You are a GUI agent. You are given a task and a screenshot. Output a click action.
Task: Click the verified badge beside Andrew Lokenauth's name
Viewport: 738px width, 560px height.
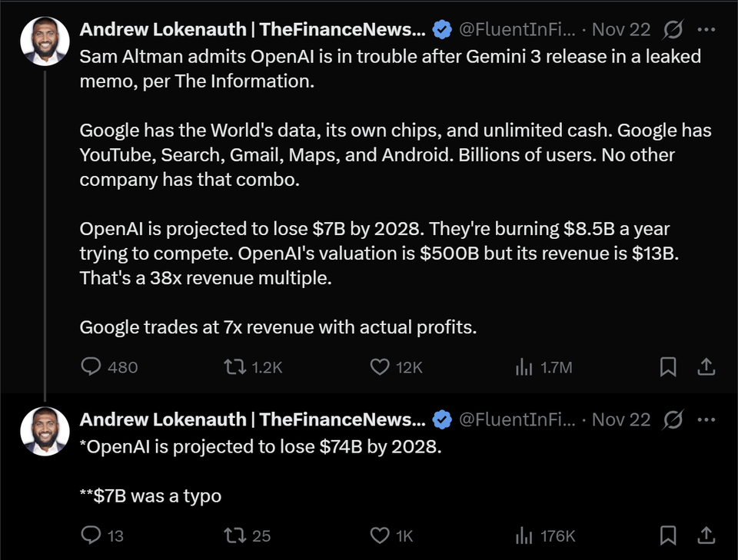pyautogui.click(x=440, y=28)
